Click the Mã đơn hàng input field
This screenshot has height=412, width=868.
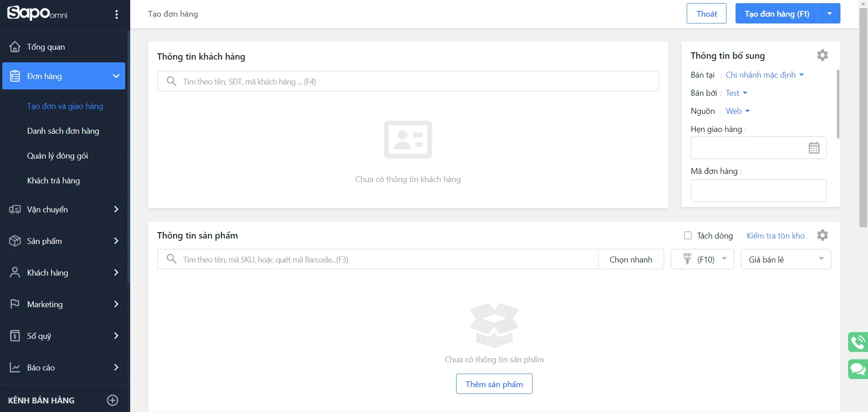click(759, 191)
